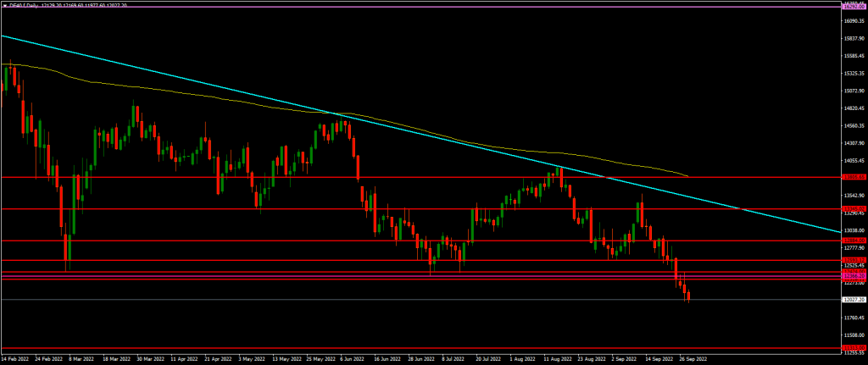Click the last candlestick on 26 Sep 2022
Image resolution: width=868 pixels, height=365 pixels.
pyautogui.click(x=689, y=296)
